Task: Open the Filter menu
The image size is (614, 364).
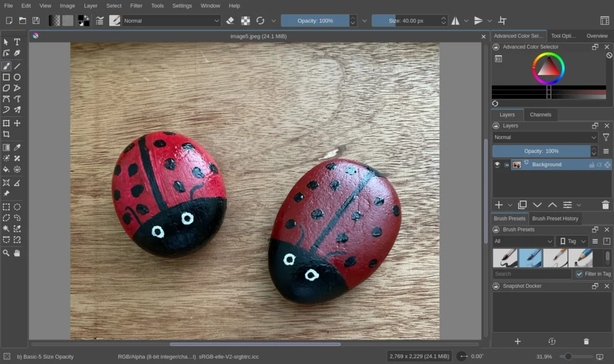Action: [x=136, y=5]
